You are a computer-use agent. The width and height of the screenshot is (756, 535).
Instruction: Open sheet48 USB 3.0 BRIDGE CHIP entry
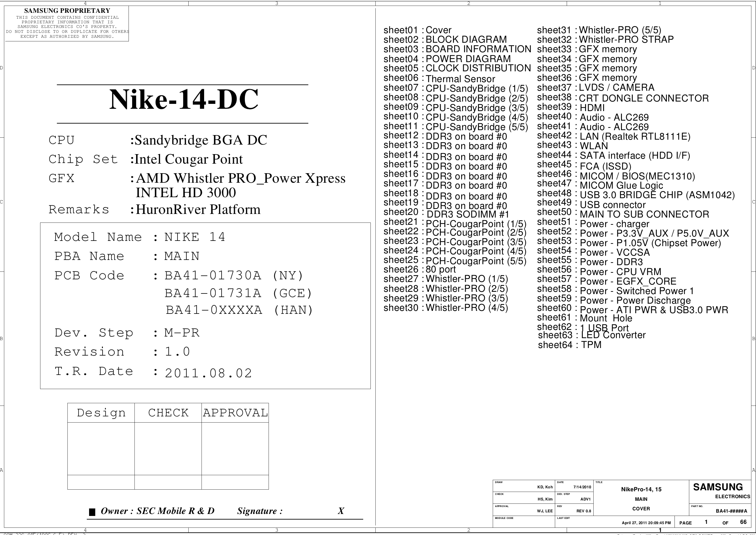[636, 194]
